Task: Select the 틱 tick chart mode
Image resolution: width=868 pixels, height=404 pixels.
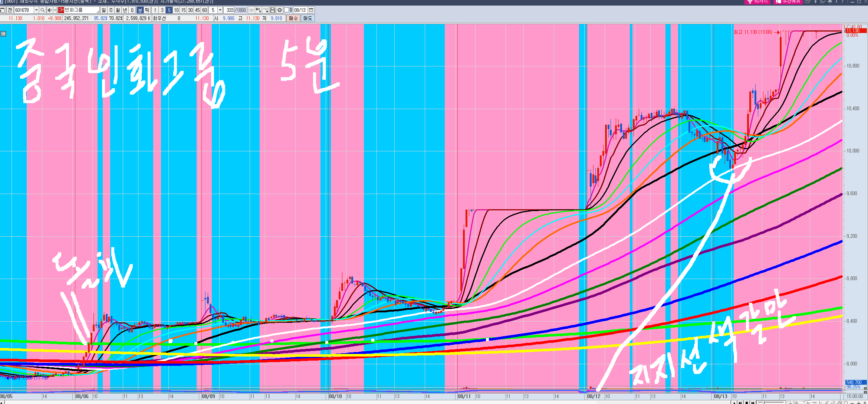Action: coord(147,10)
